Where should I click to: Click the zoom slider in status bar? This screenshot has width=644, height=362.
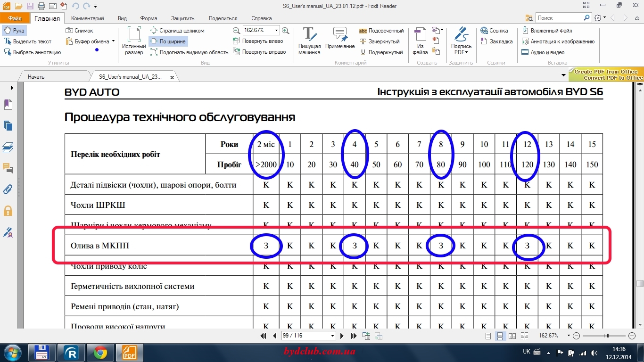[608, 336]
